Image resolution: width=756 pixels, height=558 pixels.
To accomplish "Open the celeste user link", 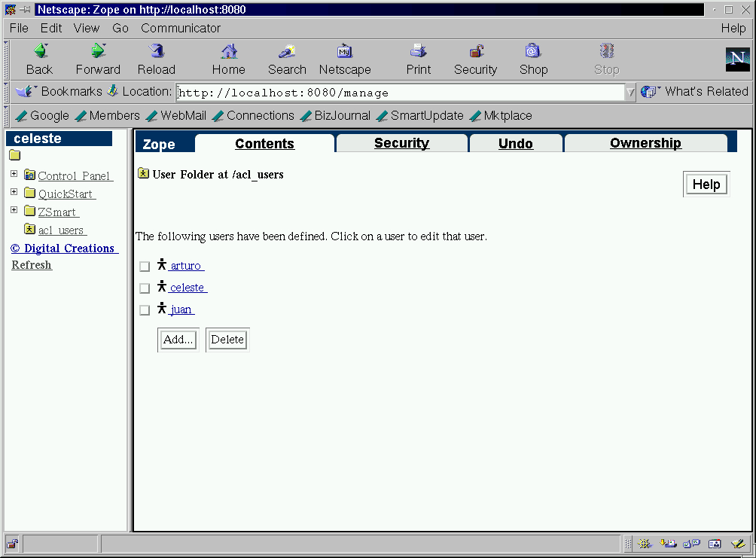I will (187, 288).
